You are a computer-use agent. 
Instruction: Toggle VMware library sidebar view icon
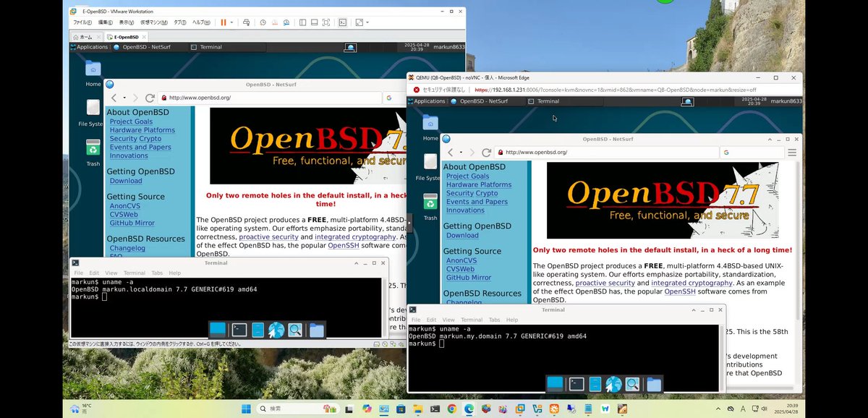coord(302,22)
